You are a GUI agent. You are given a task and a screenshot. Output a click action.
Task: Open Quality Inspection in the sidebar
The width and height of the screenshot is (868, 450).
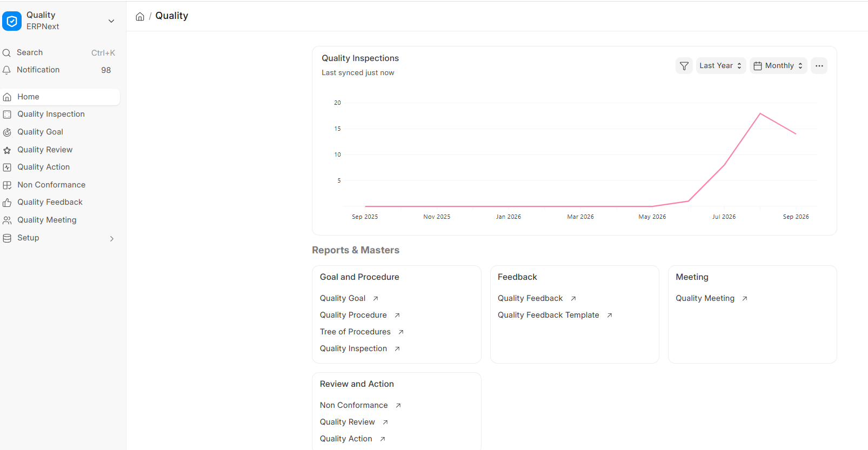tap(60, 115)
